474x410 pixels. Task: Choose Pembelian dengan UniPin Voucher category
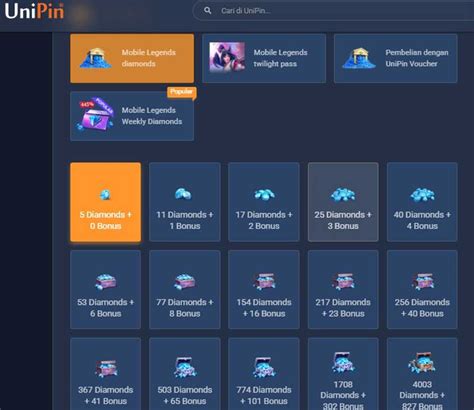coord(396,58)
